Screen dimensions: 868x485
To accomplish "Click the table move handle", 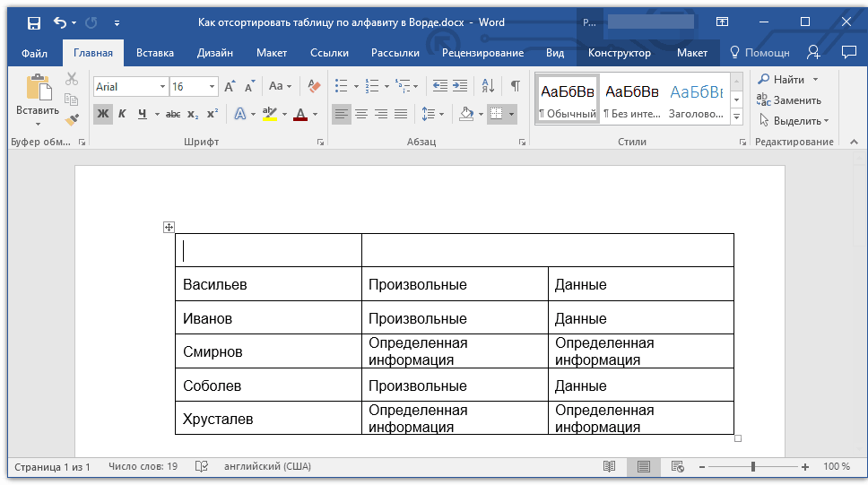I will click(x=169, y=227).
